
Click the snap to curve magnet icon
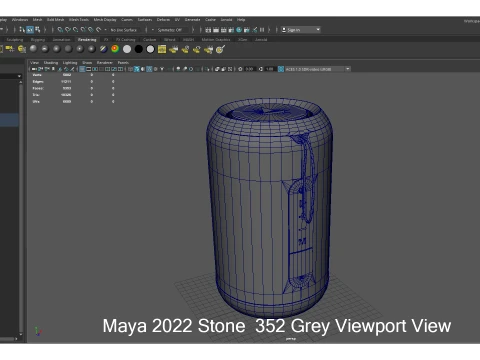68,30
